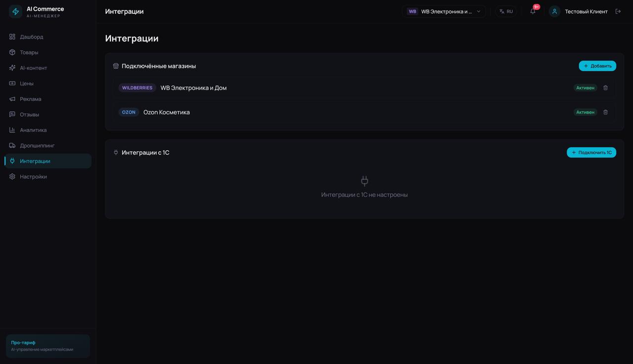Viewport: 633px width, 364px height.
Task: Click the Про-тариф plan card
Action: click(48, 346)
